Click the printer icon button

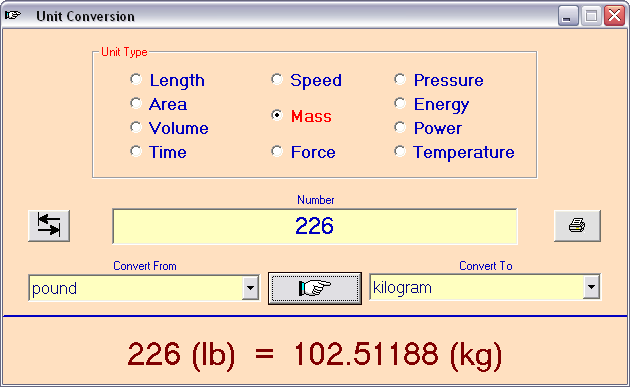tap(577, 226)
